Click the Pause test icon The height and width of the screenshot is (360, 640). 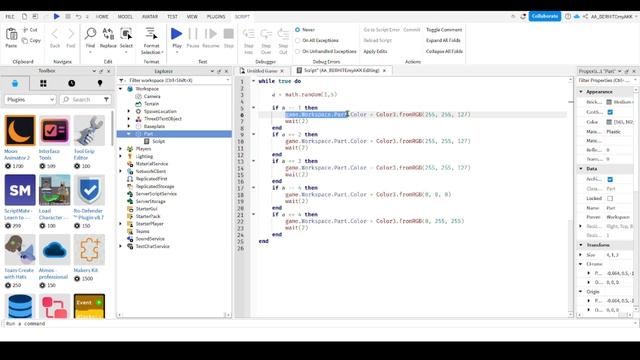(193, 34)
